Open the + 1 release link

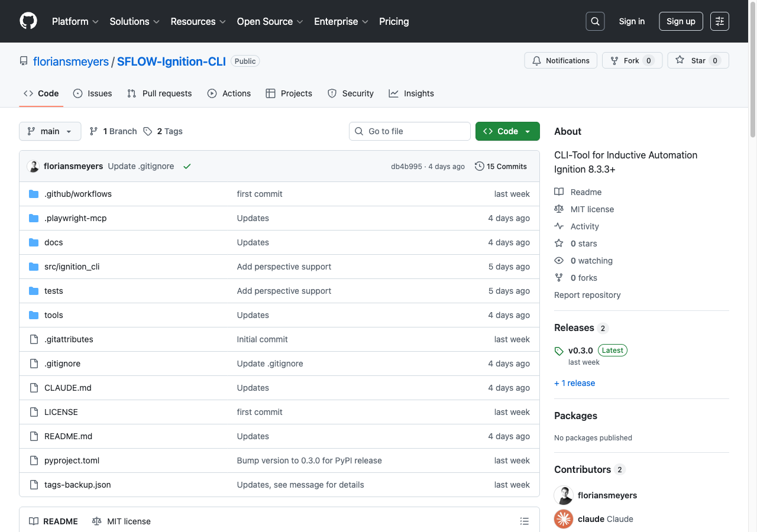[x=574, y=383]
